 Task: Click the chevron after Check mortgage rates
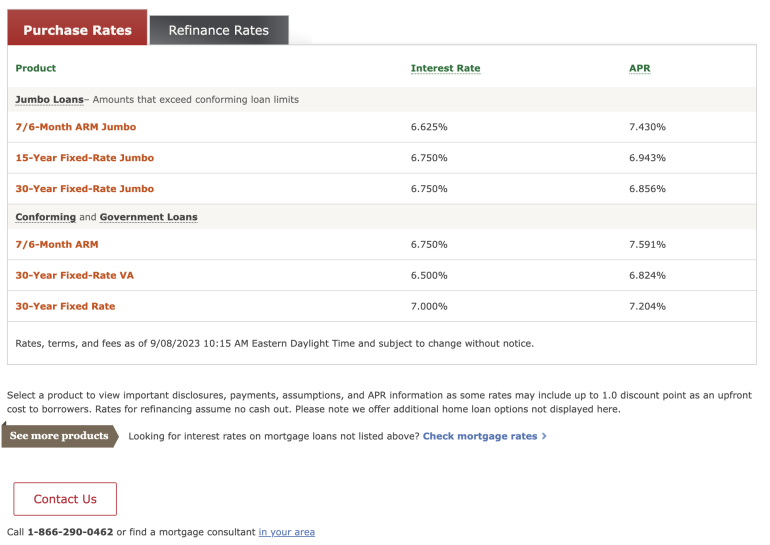pyautogui.click(x=544, y=436)
